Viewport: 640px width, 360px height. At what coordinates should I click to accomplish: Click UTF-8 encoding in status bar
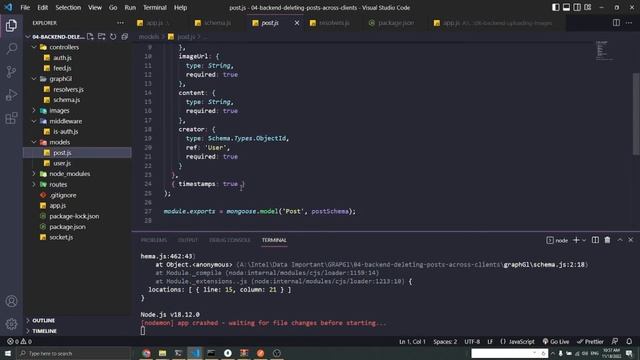472,341
